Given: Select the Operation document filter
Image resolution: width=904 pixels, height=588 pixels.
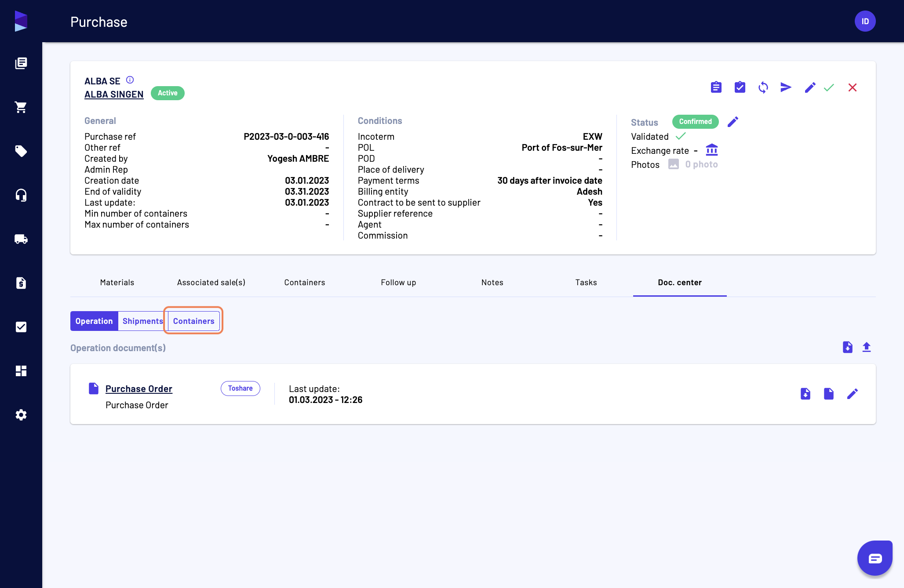Looking at the screenshot, I should 94,321.
